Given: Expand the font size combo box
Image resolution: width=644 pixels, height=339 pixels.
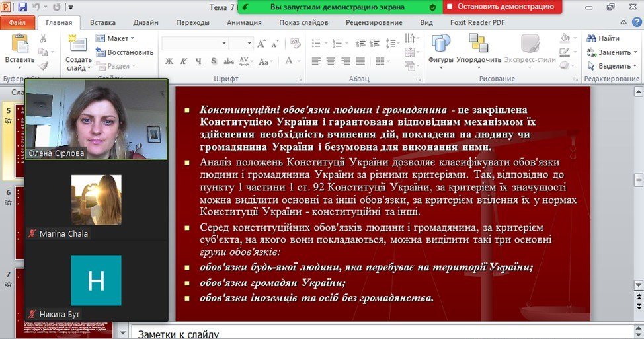Looking at the screenshot, I should click(x=249, y=43).
